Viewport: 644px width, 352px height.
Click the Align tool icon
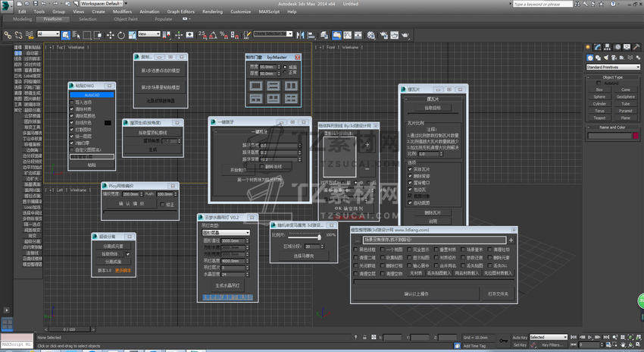[311, 36]
